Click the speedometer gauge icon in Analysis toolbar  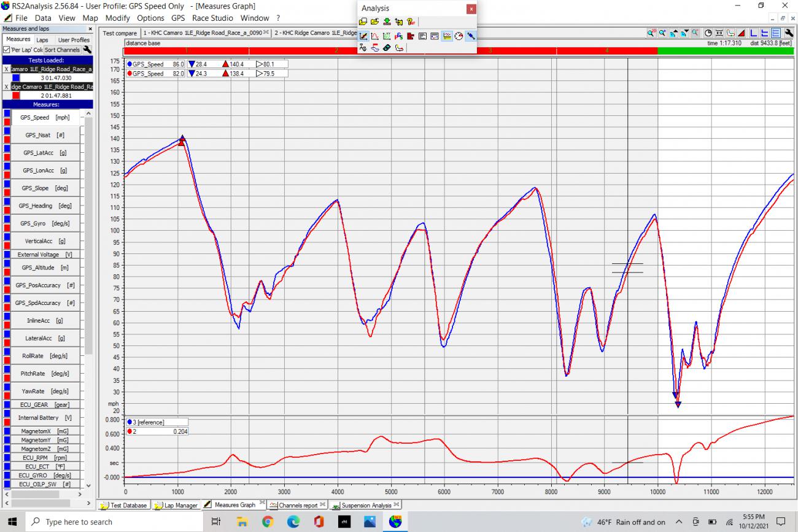[459, 36]
